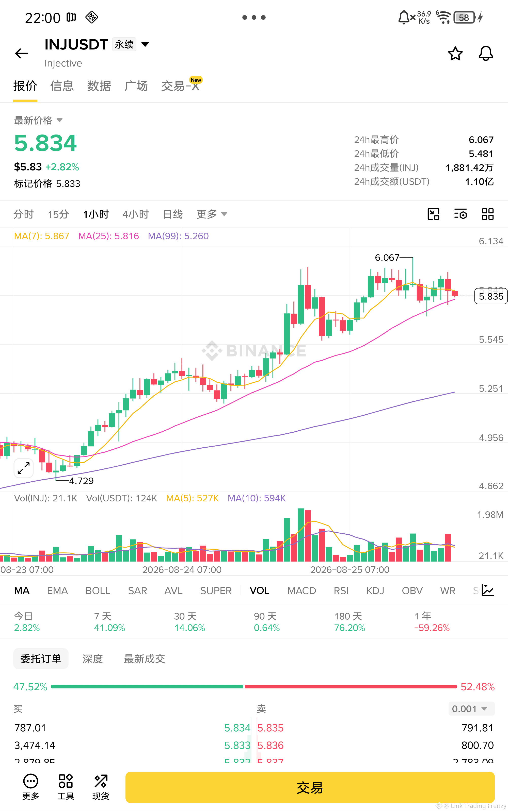Tap the MA(25): 5.816 legend
The image size is (508, 812).
click(108, 236)
